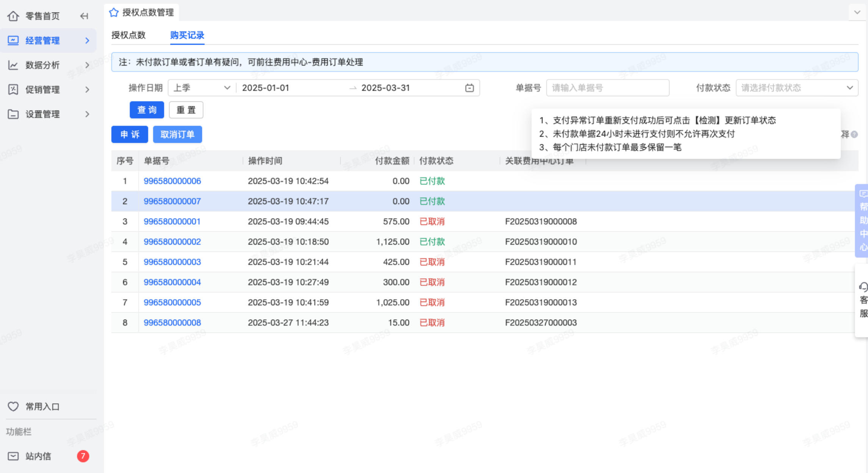Click the 经营管理 monitor icon
Screen dimensions: 868x473
pos(13,41)
